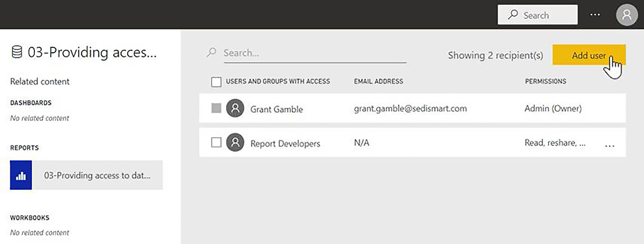Toggle the checkbox for Grant Gamble
This screenshot has width=644, height=244.
[216, 108]
